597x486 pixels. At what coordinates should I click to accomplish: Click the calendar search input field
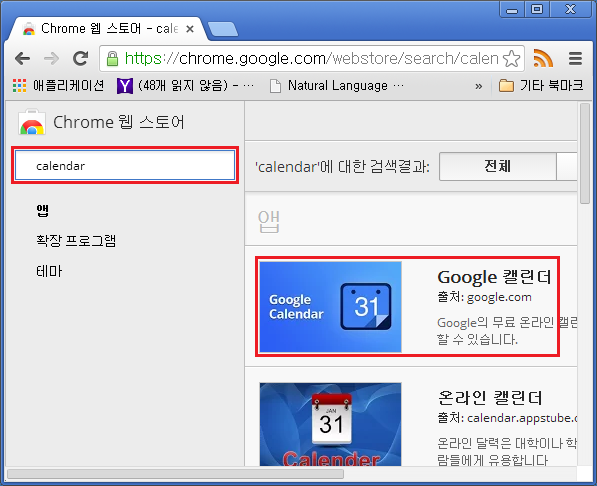click(125, 165)
